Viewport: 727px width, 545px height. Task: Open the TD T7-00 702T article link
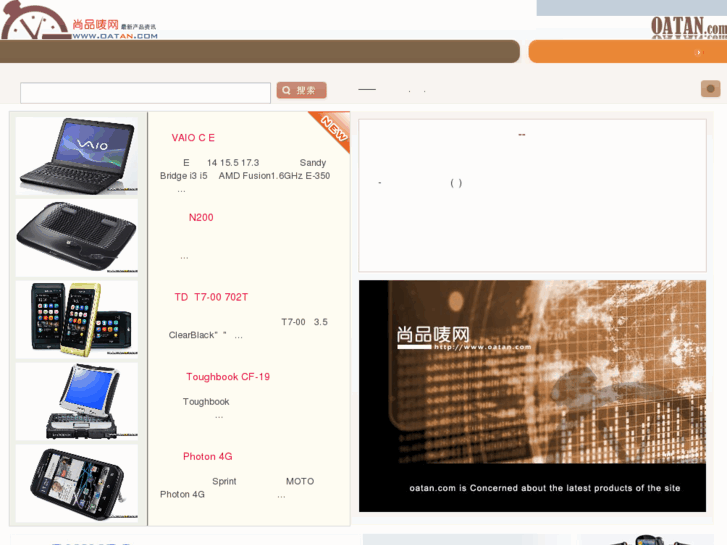tap(211, 297)
